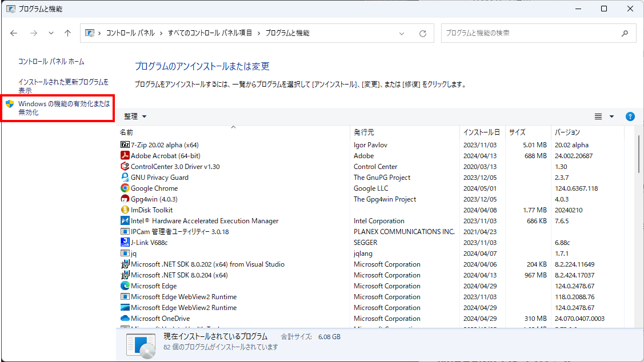Screen dimensions: 644x362
Task: Expand the chevron before the コントロール パネル breadcrumb
Action: [x=100, y=33]
